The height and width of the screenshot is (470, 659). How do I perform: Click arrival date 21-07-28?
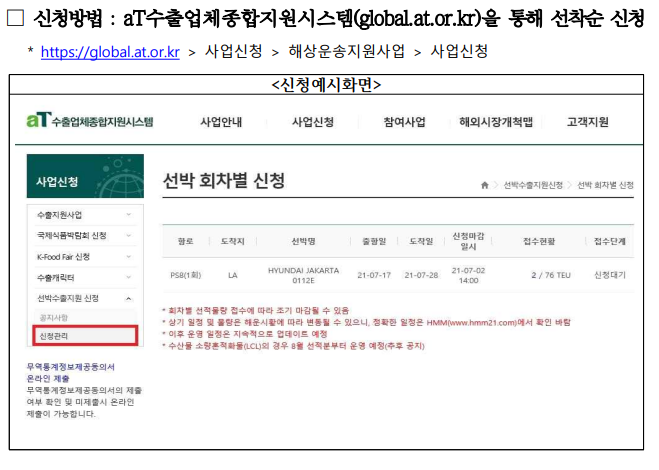[x=421, y=275]
